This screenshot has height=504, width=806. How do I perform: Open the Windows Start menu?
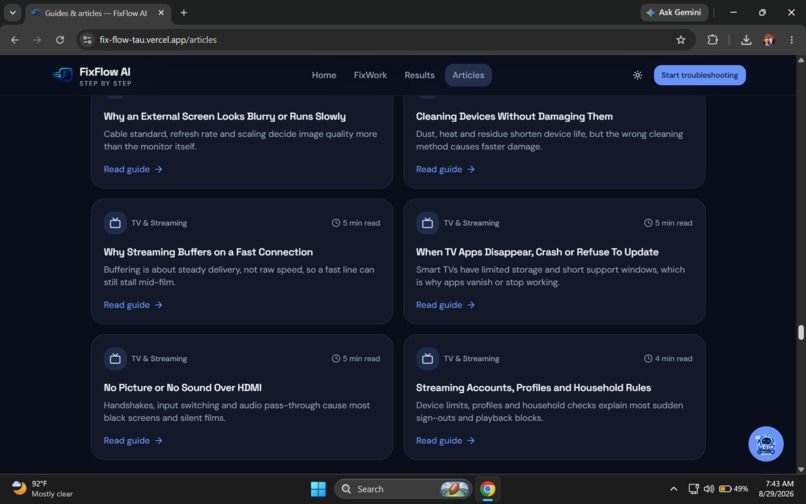[x=318, y=489]
